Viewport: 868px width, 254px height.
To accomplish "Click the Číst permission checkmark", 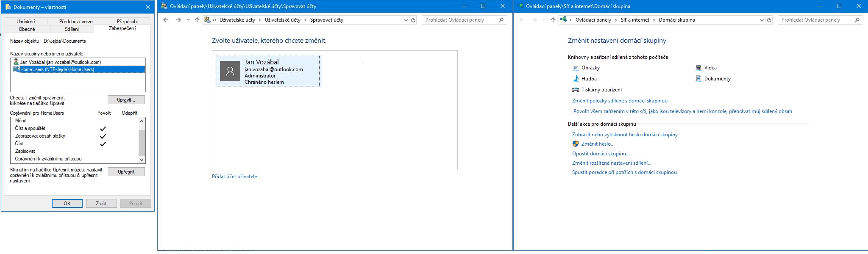I will [103, 144].
